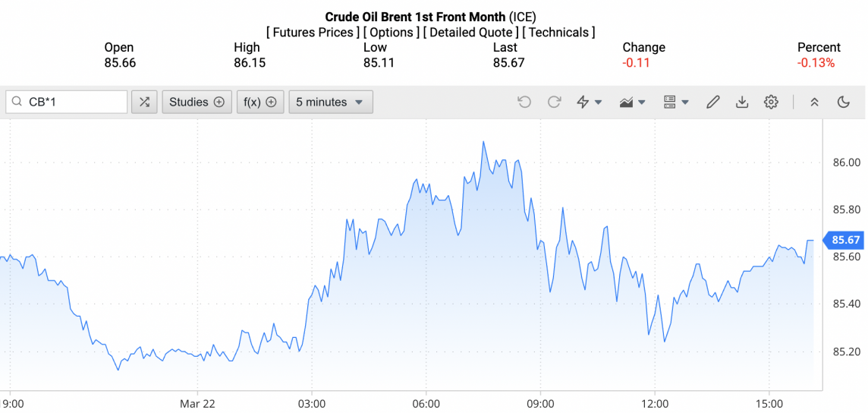Add a study with Studies button
Viewport: 868px width, 413px height.
[197, 102]
